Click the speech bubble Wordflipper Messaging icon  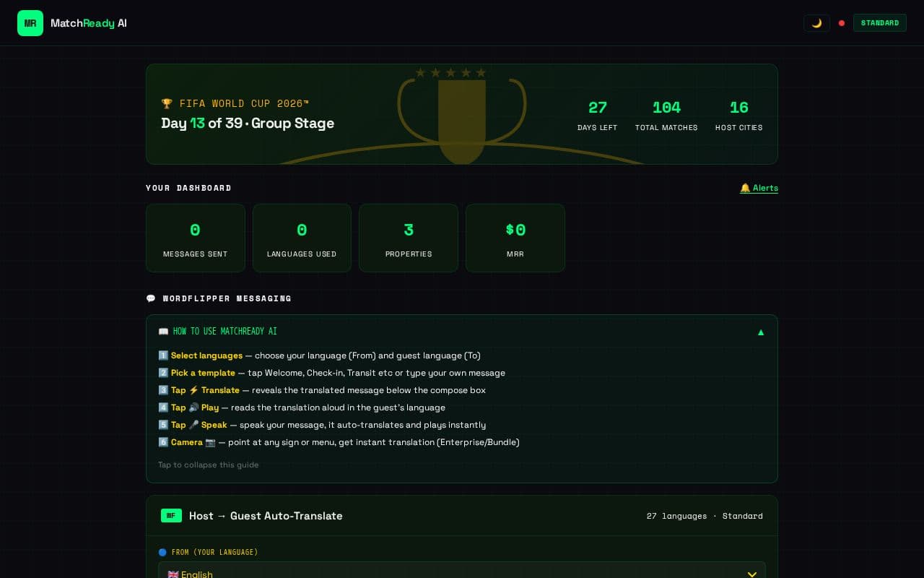[151, 298]
